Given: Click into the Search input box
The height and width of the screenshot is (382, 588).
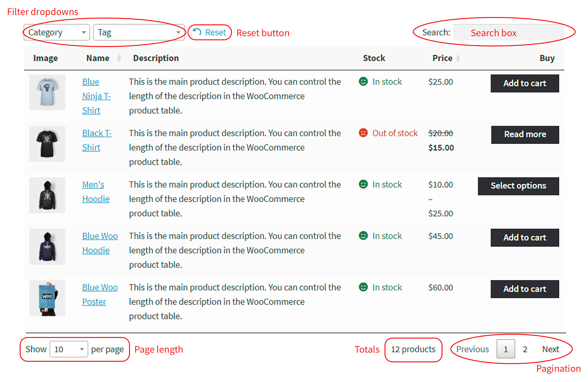Looking at the screenshot, I should point(509,32).
